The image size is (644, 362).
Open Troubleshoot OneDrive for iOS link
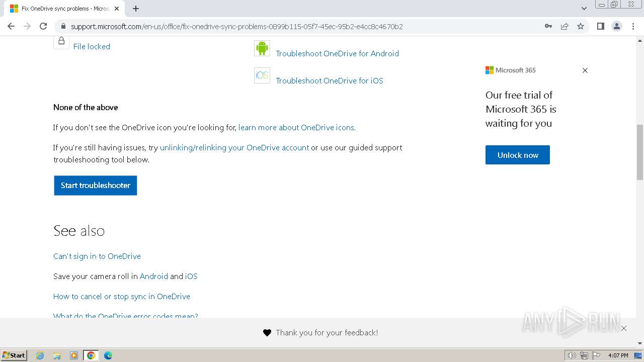(330, 80)
